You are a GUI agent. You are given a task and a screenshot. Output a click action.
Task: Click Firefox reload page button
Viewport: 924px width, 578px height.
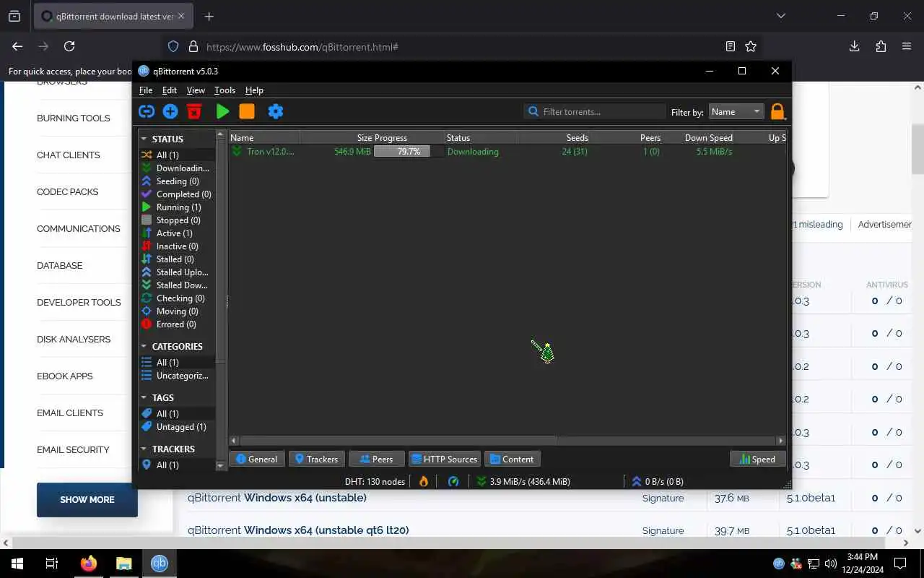click(69, 46)
